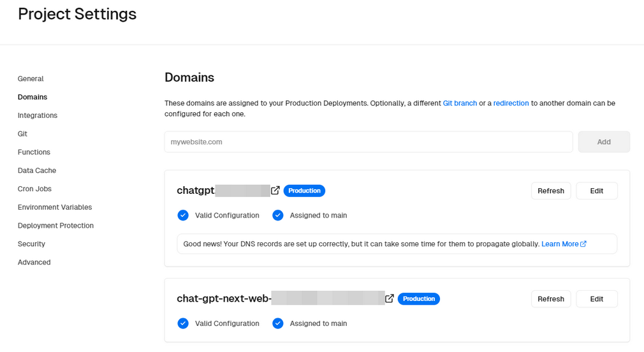Select Domains in the settings sidebar
The height and width of the screenshot is (352, 644).
[x=33, y=97]
